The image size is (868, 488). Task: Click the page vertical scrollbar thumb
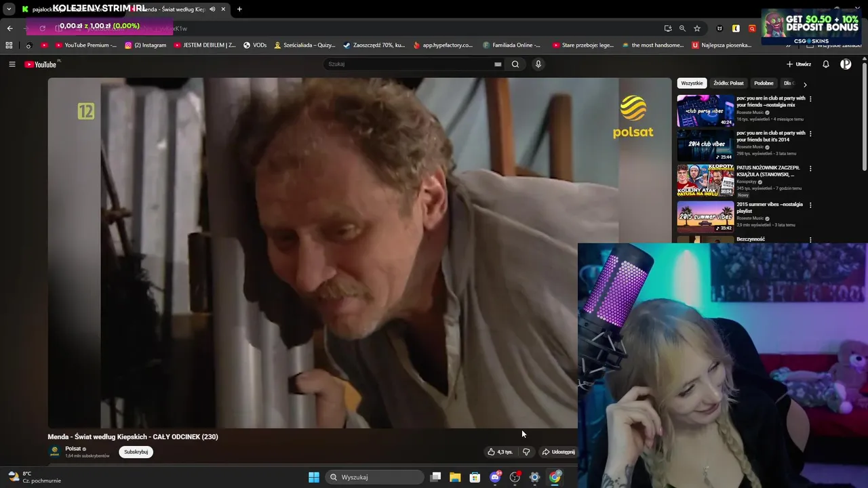pyautogui.click(x=864, y=115)
